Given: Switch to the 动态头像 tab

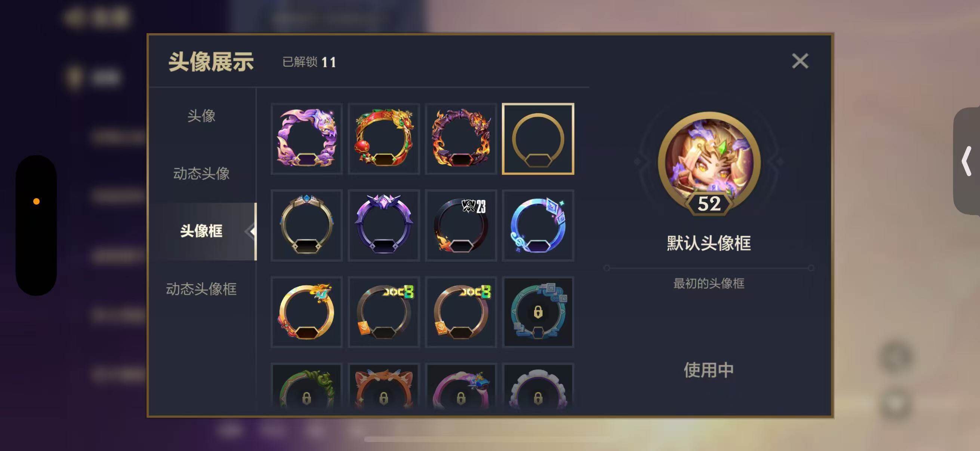Looking at the screenshot, I should [x=201, y=174].
